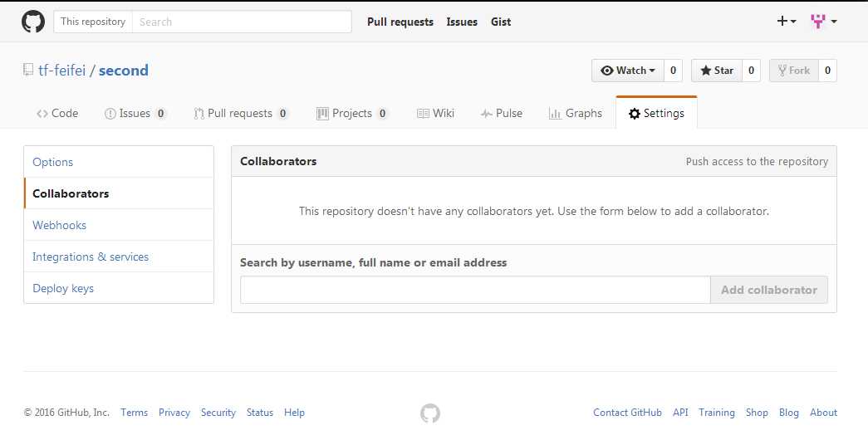Open the user avatar menu

(x=824, y=22)
